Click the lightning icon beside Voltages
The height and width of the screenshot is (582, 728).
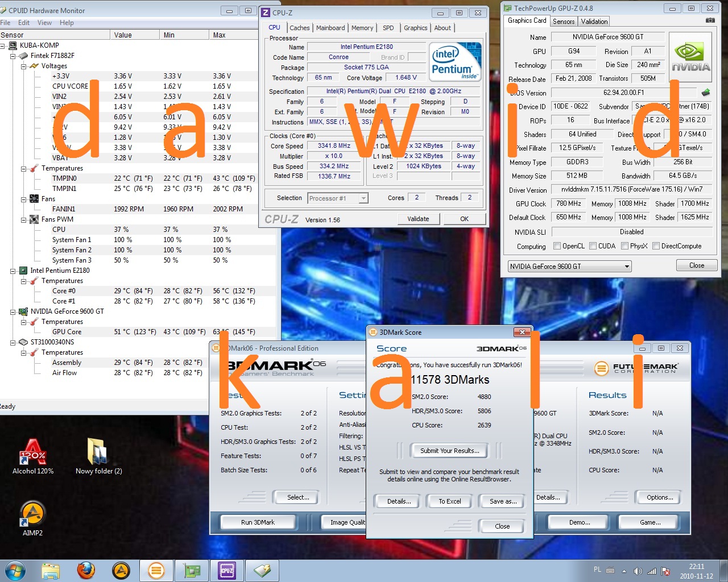pos(34,66)
